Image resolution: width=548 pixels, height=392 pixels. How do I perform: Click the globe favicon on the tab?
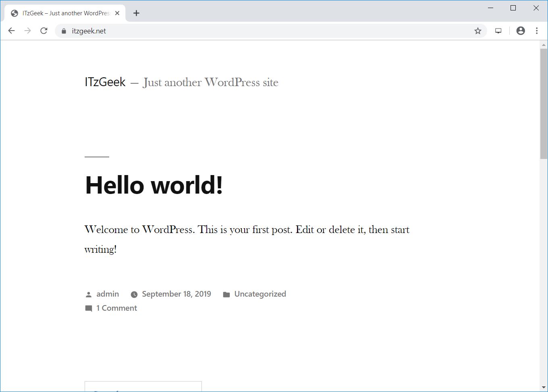tap(15, 13)
